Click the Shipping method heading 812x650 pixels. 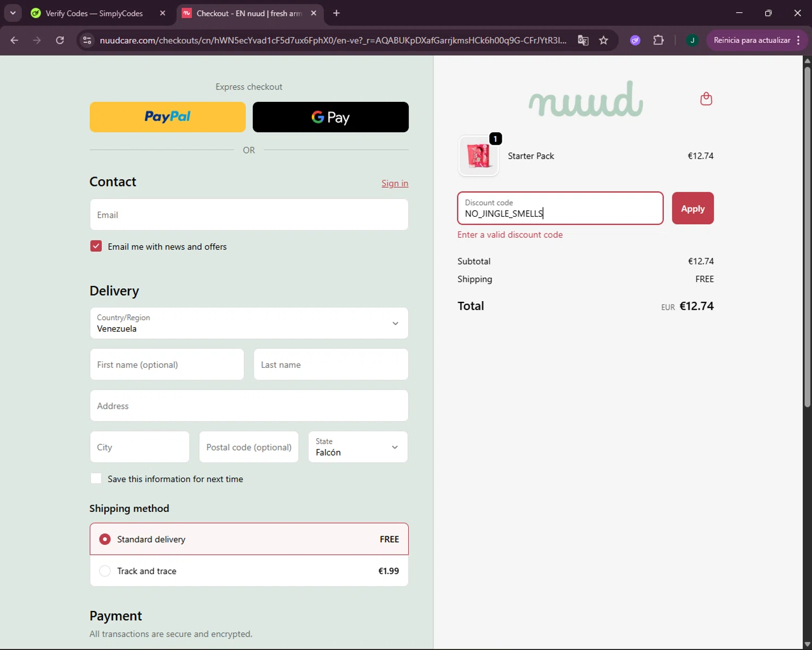coord(129,508)
